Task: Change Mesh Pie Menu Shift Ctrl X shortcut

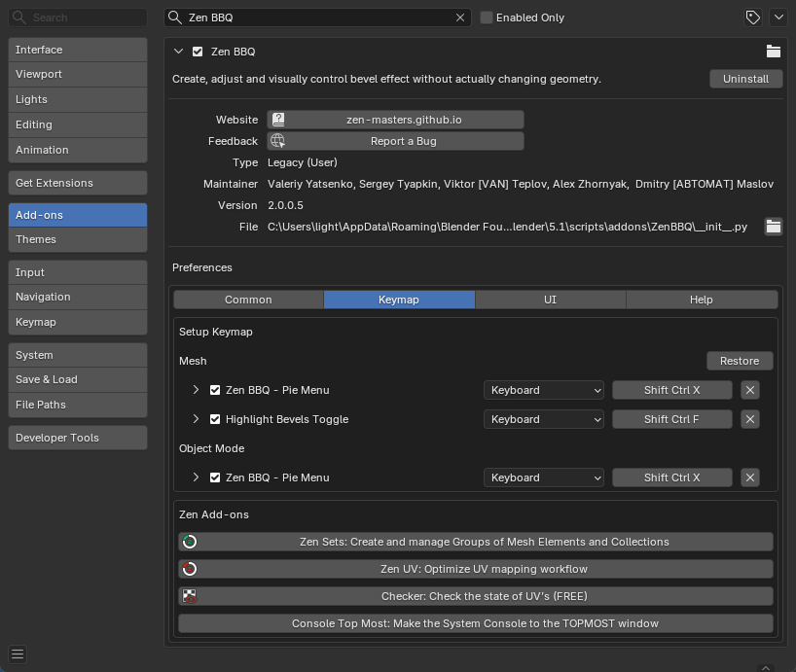Action: pos(672,390)
